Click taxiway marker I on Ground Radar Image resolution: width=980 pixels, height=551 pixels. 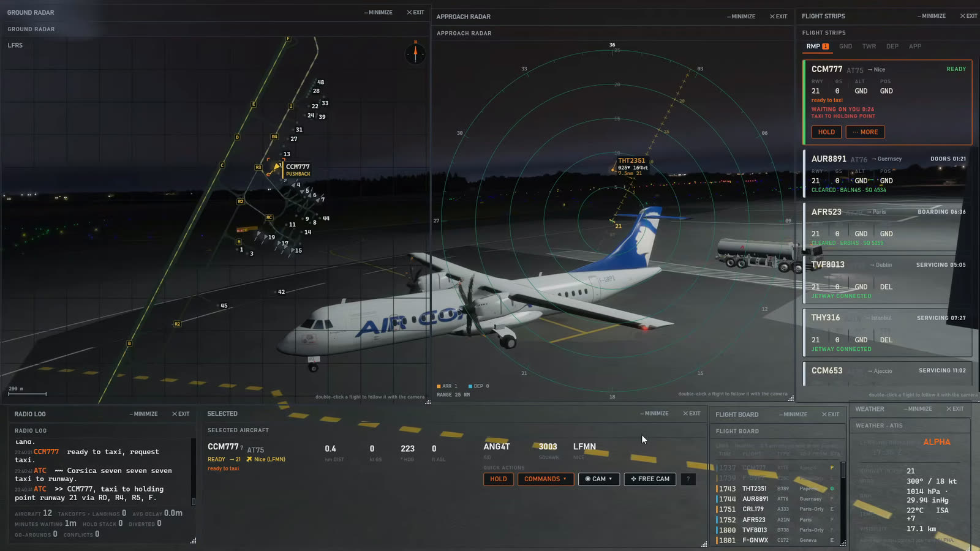point(291,106)
